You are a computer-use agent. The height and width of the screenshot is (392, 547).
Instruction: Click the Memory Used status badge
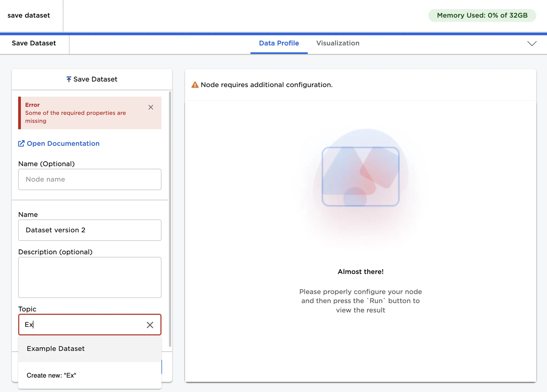(482, 15)
